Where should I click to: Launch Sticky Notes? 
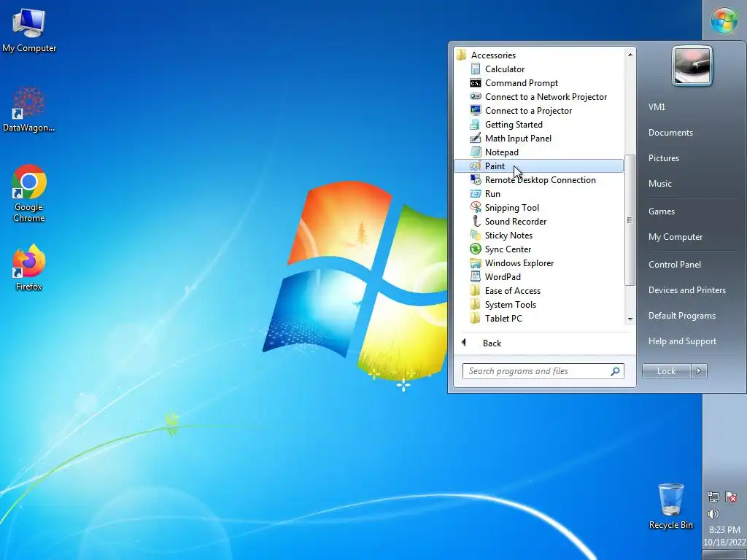pyautogui.click(x=538, y=235)
